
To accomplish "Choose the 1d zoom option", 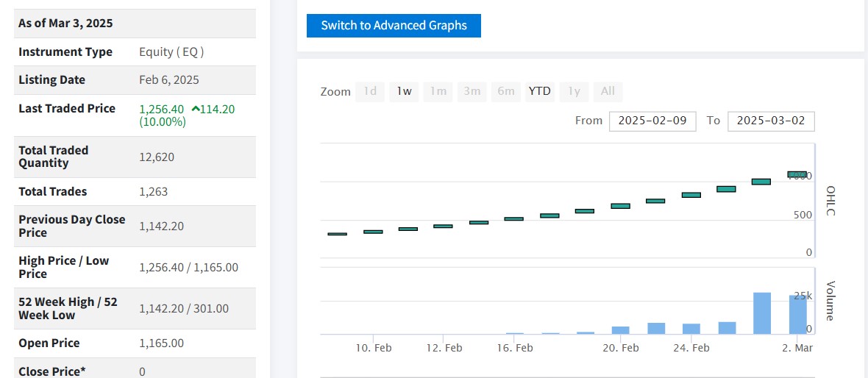I will coord(370,91).
